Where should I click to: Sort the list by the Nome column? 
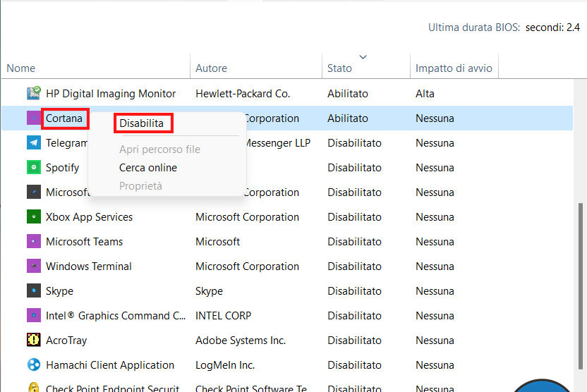21,68
